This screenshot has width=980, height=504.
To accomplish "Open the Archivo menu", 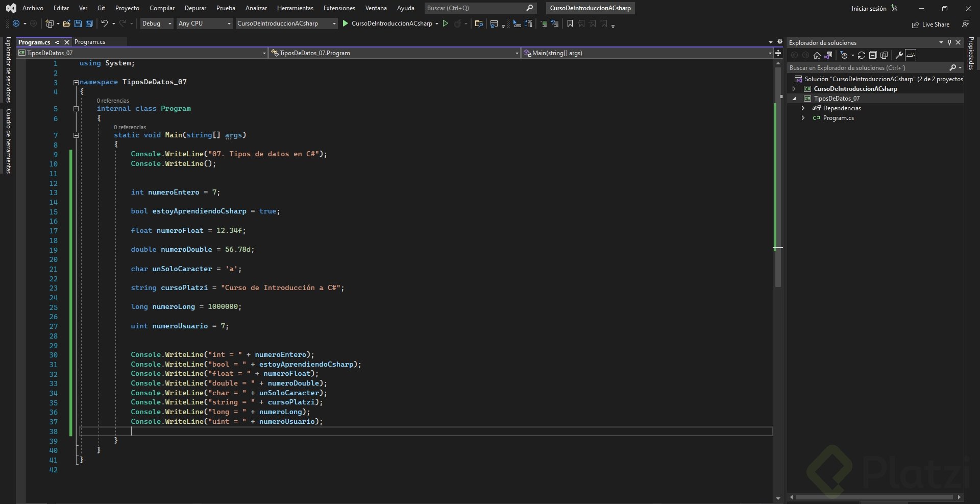I will (33, 8).
